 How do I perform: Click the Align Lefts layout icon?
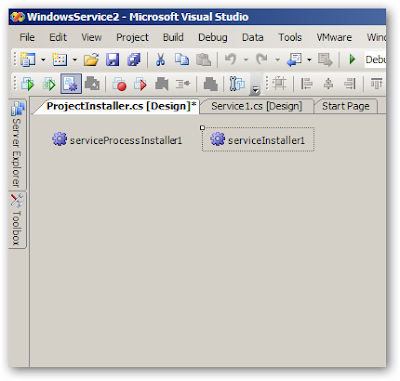point(307,83)
